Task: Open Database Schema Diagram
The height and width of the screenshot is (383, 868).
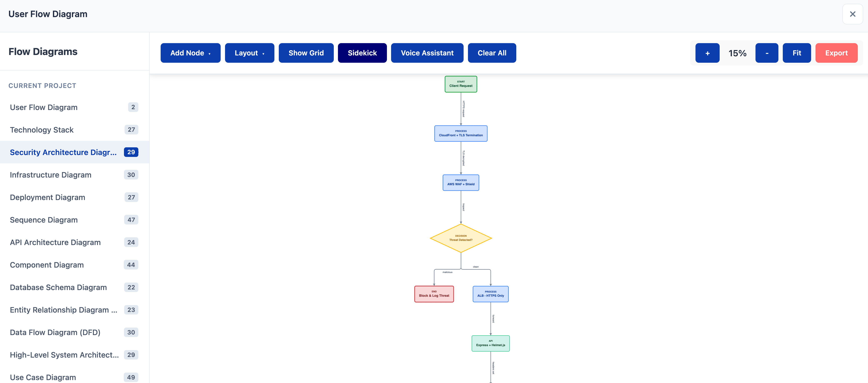Action: [74, 287]
